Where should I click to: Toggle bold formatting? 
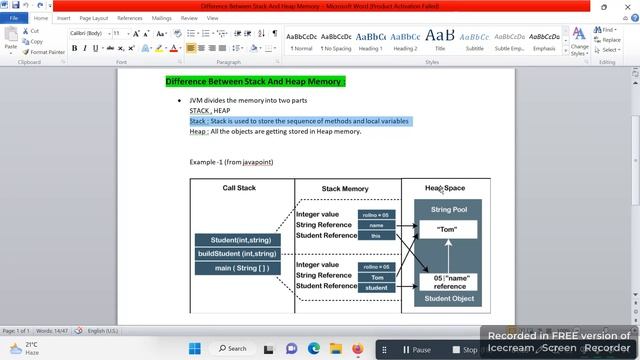point(75,48)
